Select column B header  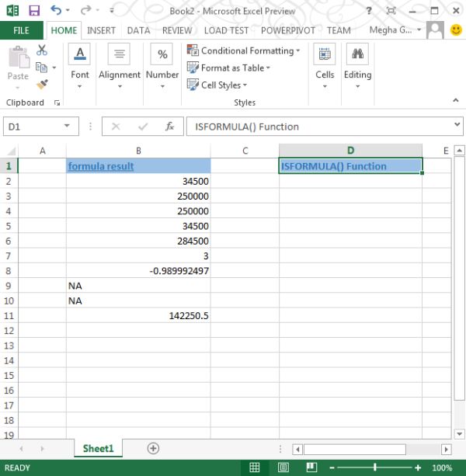[138, 151]
